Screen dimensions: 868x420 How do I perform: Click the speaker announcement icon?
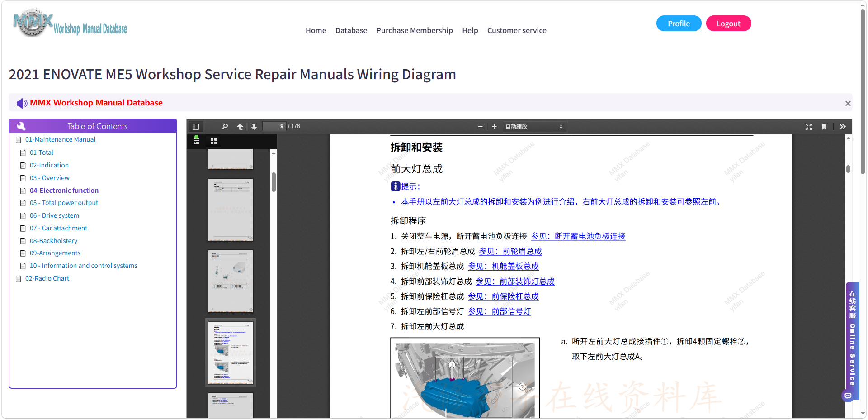[22, 103]
